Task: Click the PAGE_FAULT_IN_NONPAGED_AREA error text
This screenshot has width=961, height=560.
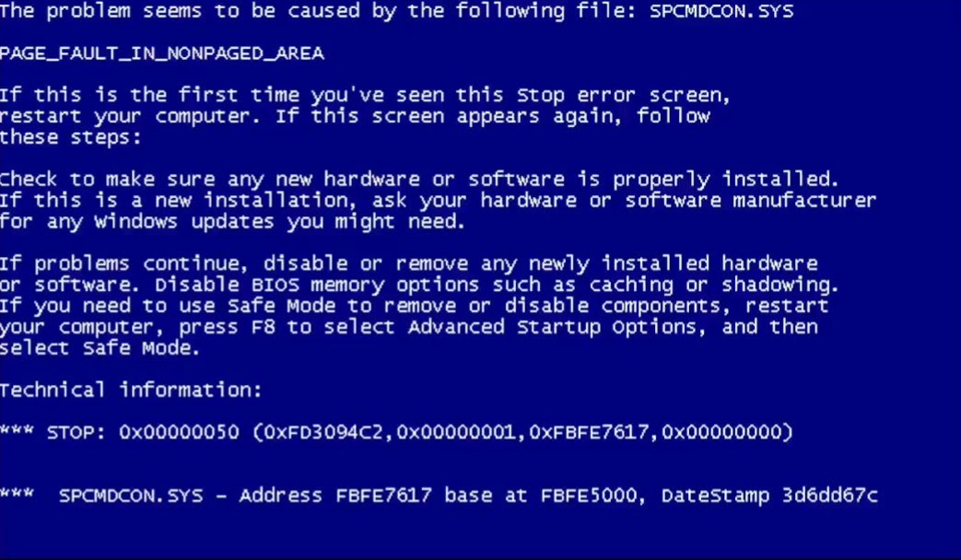Action: point(162,53)
